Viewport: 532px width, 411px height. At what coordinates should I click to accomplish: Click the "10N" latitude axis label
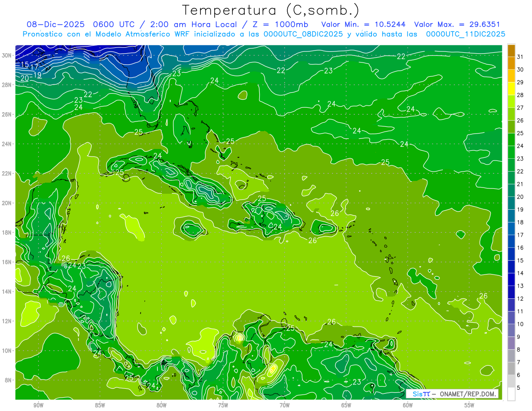coord(8,350)
